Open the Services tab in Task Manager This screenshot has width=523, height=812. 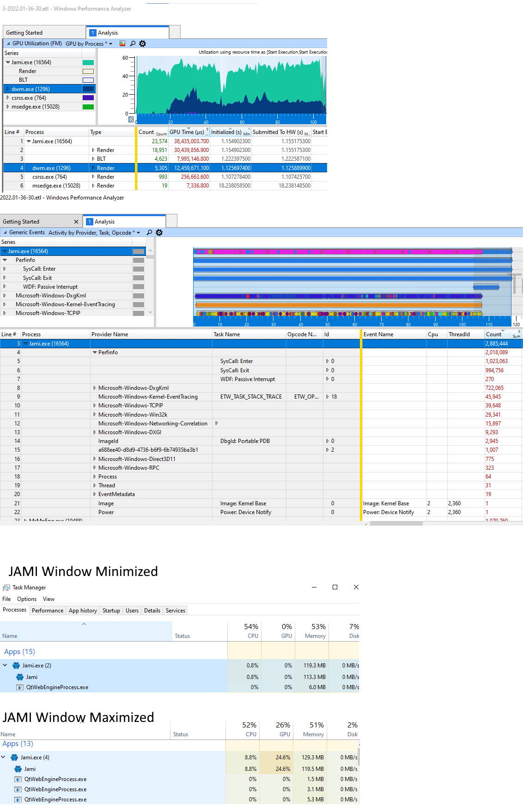pos(176,611)
